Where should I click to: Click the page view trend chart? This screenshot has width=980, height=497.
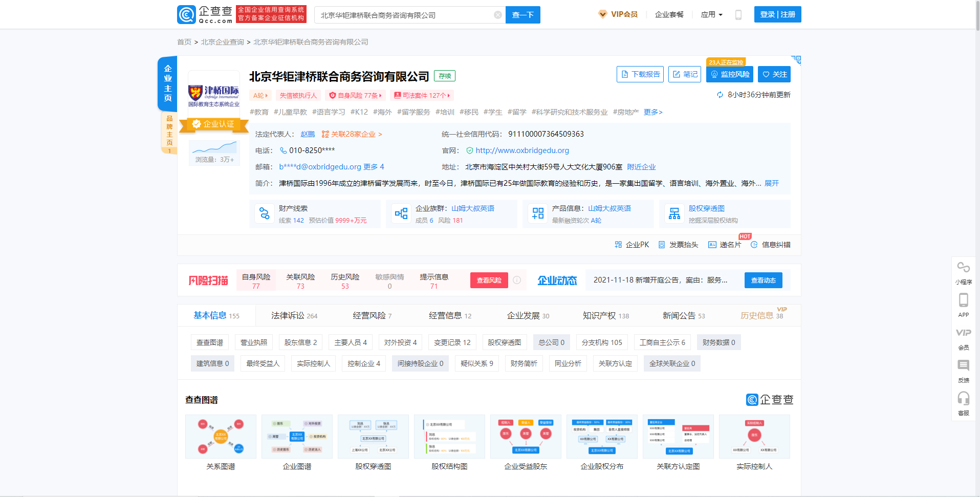pos(214,147)
